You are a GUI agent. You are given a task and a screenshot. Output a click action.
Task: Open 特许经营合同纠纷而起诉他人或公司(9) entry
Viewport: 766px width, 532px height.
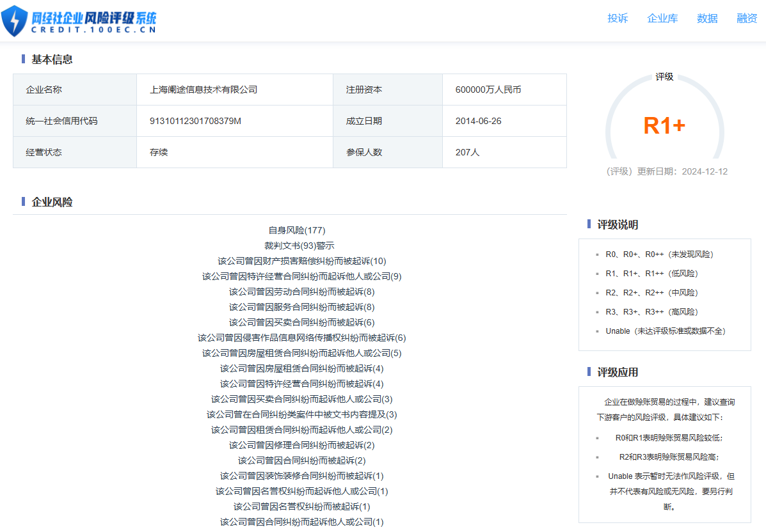point(302,276)
